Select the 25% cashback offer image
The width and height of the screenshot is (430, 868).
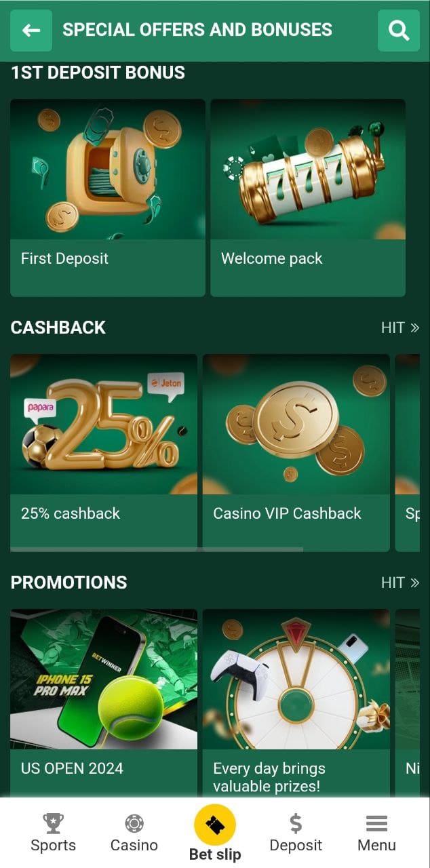pos(104,425)
